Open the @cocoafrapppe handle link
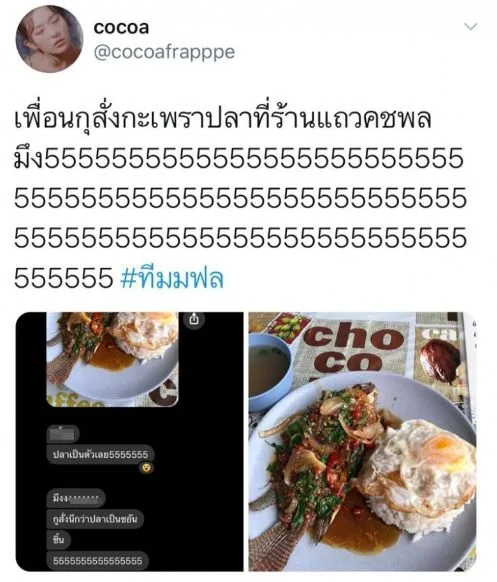 (x=164, y=52)
